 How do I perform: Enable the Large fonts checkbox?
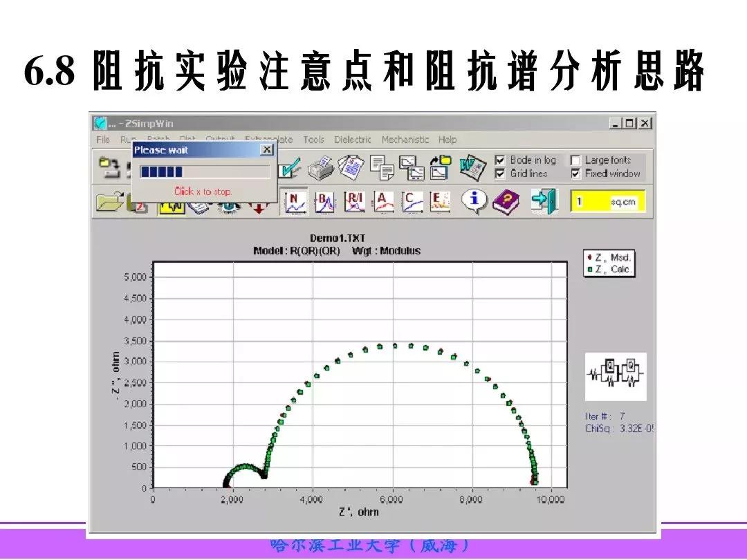[575, 160]
